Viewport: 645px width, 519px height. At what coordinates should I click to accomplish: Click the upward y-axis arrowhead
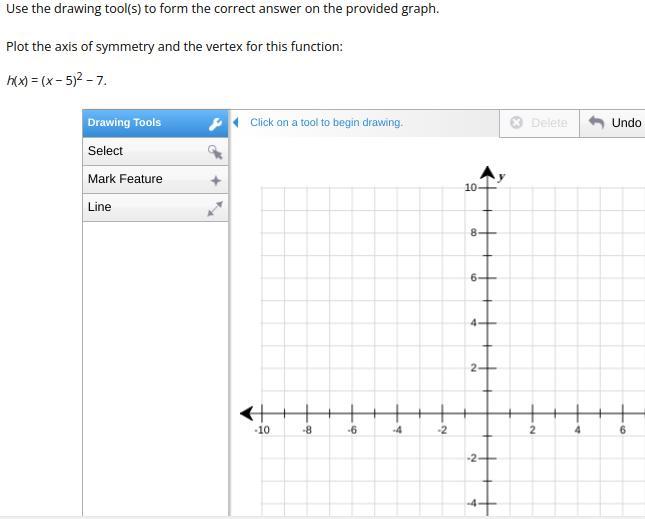[x=487, y=172]
